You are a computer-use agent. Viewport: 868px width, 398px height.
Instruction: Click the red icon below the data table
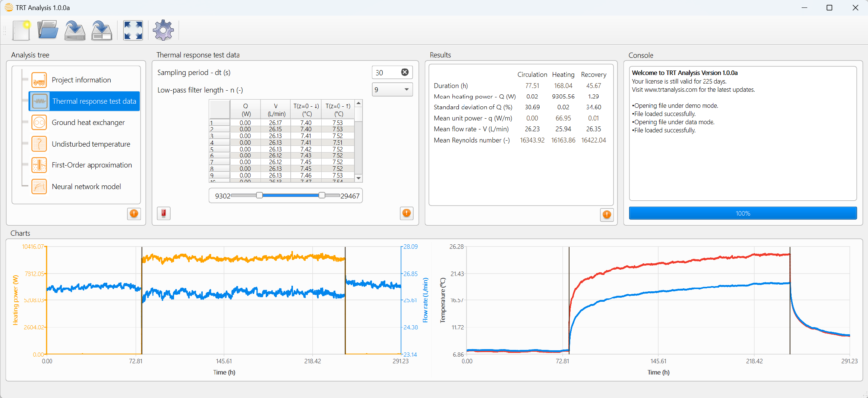tap(164, 213)
